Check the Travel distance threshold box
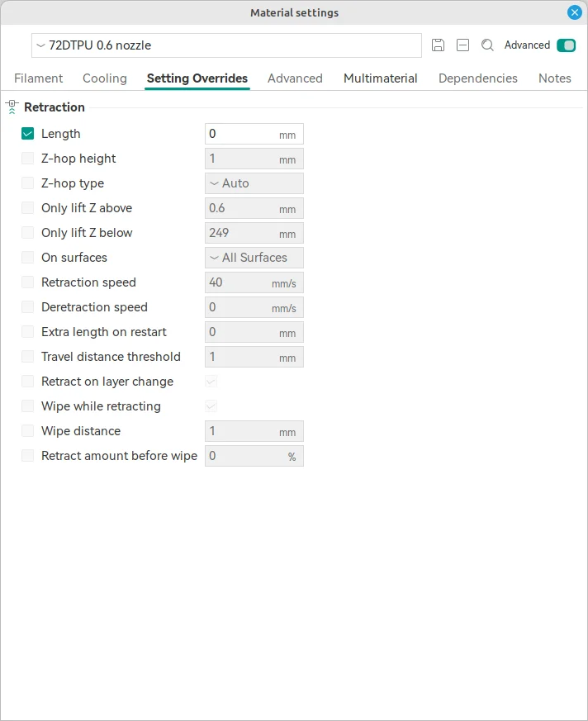 (x=27, y=358)
